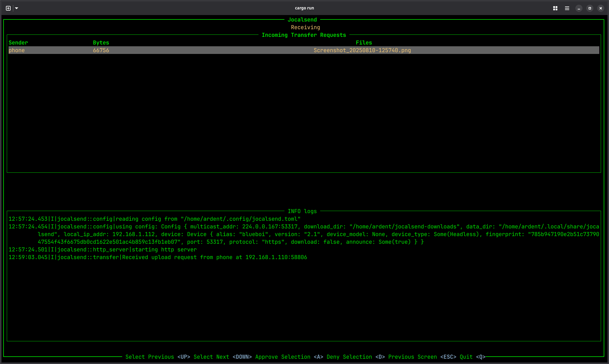Click the Bytes column header
609x364 pixels.
pos(101,43)
